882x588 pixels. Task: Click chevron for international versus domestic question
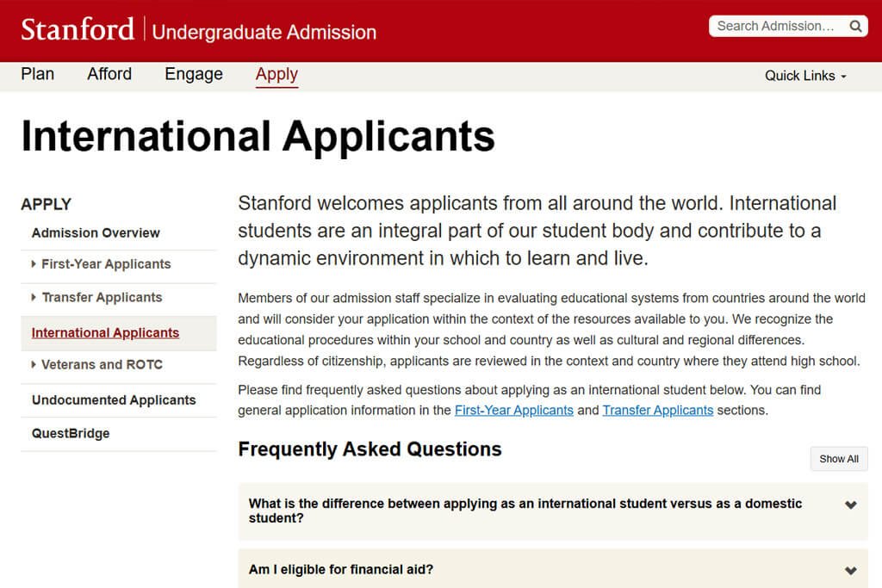point(850,504)
